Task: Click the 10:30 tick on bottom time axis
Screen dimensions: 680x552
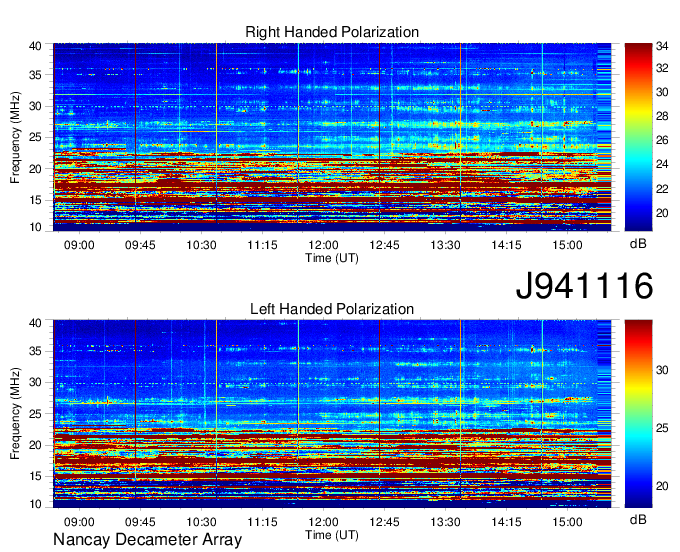Action: coord(201,522)
